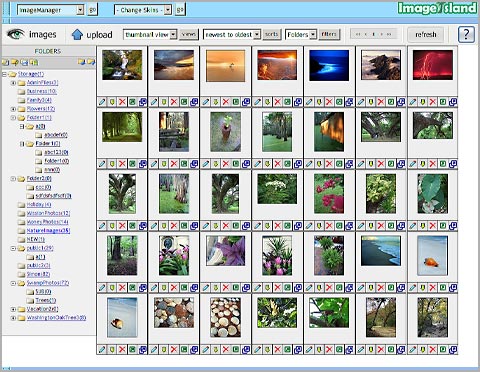Click the filters button
The image size is (480, 372).
pos(329,34)
